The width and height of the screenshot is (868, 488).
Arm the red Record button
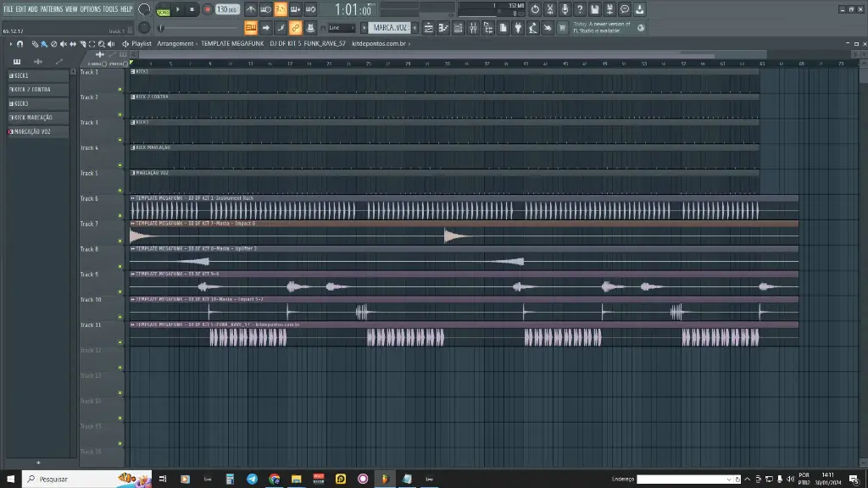208,9
